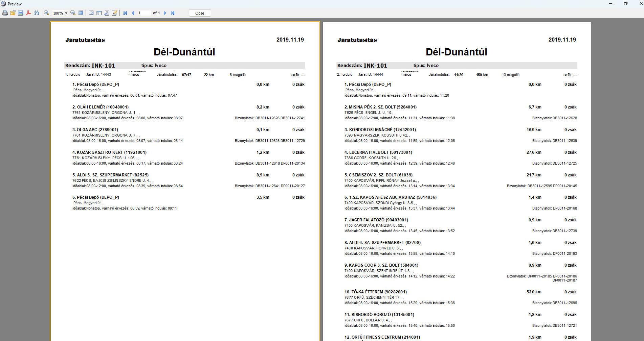644x341 pixels.
Task: Edit the page using the pencil icon
Action: click(115, 13)
